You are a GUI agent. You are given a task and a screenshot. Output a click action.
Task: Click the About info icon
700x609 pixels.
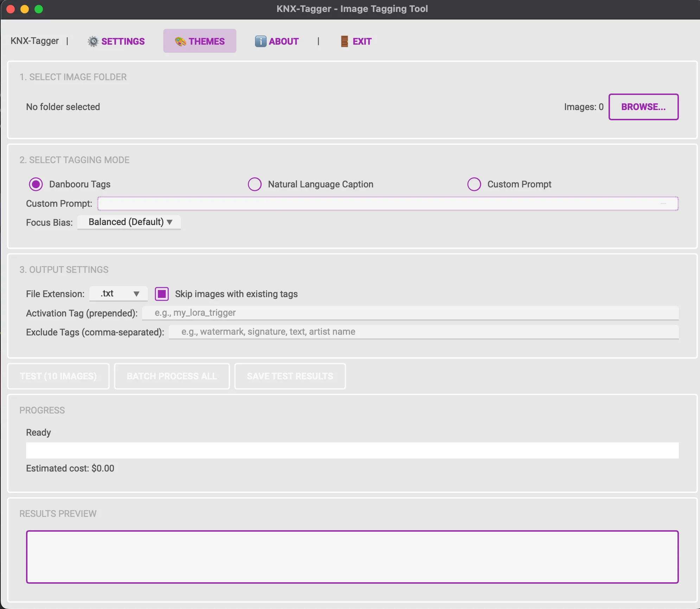(x=260, y=41)
